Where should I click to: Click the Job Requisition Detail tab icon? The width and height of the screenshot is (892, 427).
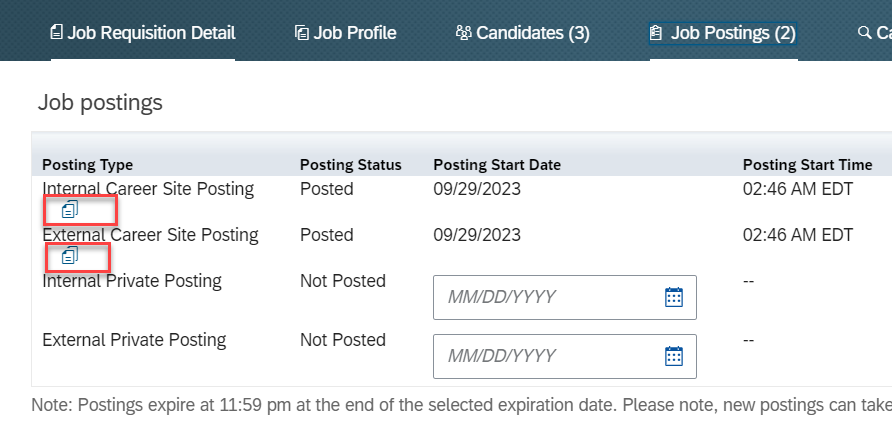pos(56,33)
